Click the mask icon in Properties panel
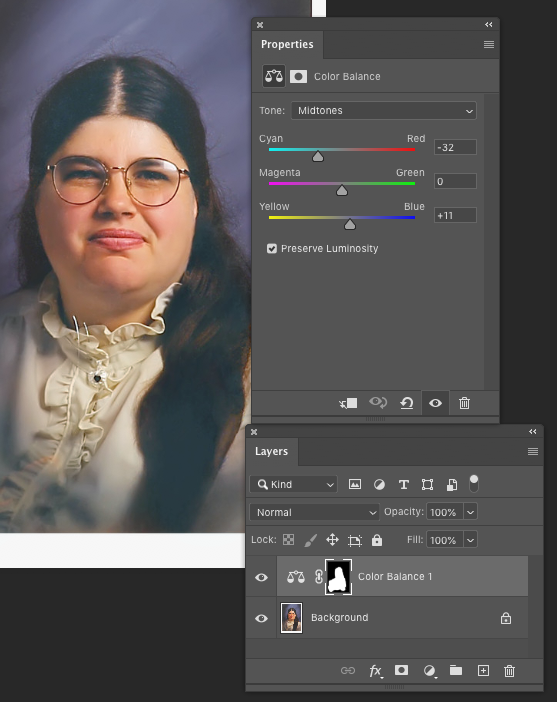The width and height of the screenshot is (557, 702). coord(298,77)
